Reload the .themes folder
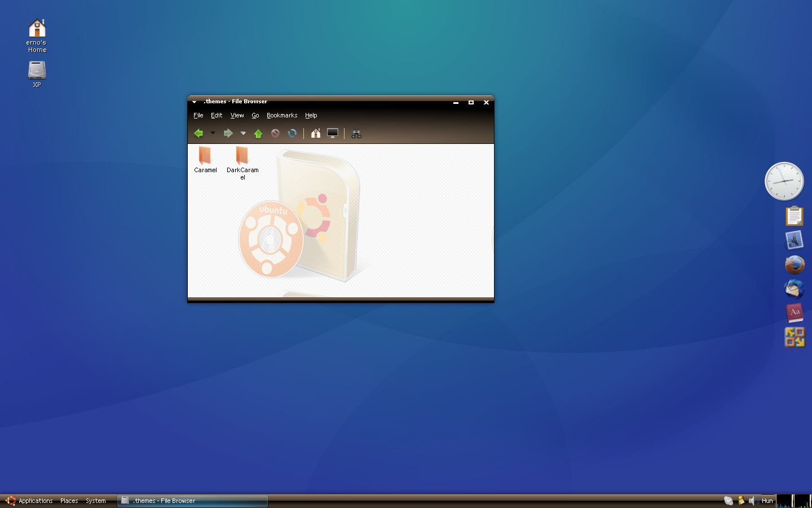Image resolution: width=812 pixels, height=508 pixels. tap(292, 133)
